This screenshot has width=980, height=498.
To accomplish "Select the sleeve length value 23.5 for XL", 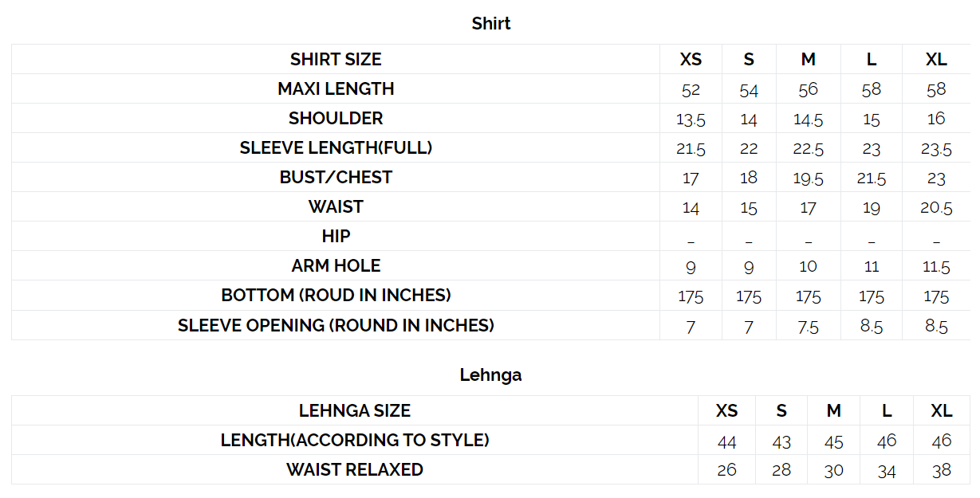I will coord(936,149).
